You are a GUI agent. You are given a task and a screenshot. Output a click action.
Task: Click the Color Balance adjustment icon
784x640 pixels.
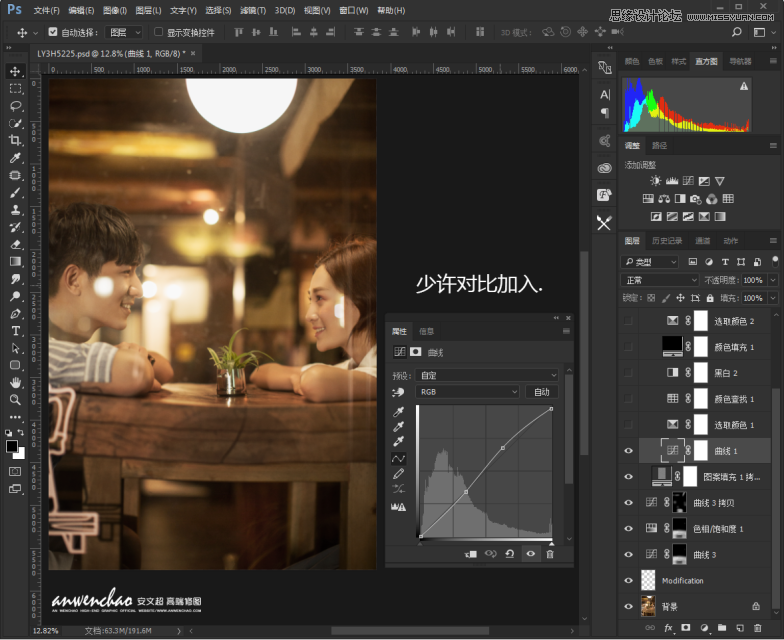(x=664, y=199)
